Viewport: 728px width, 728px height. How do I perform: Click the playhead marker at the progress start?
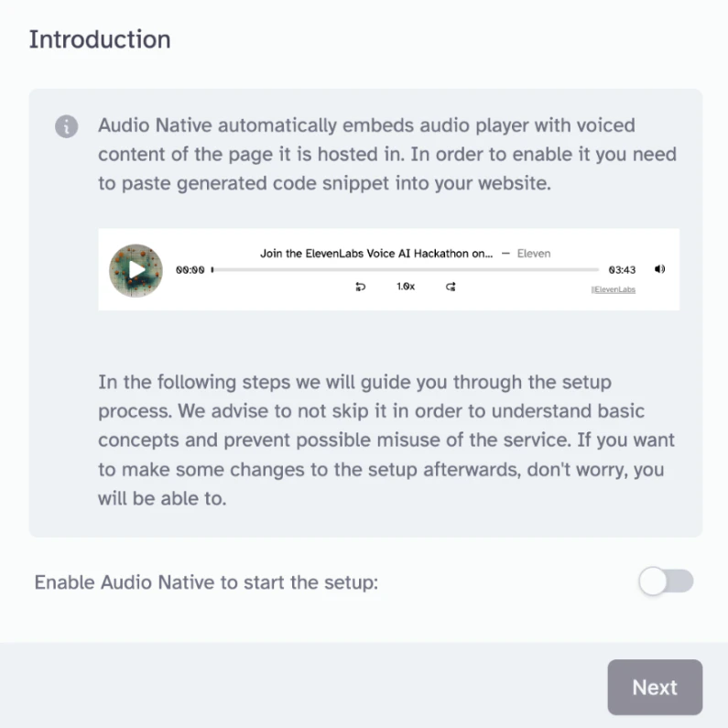[x=212, y=270]
